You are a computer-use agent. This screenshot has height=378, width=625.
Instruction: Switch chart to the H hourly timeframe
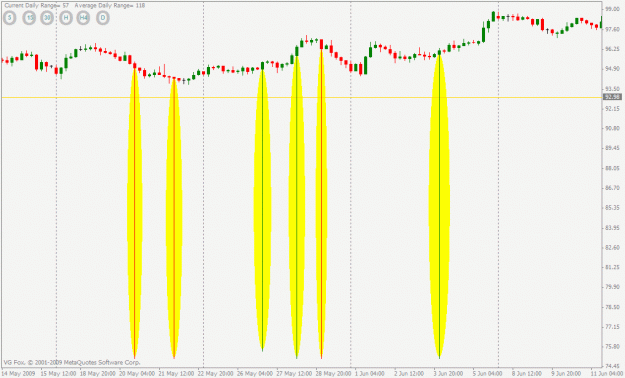[66, 18]
